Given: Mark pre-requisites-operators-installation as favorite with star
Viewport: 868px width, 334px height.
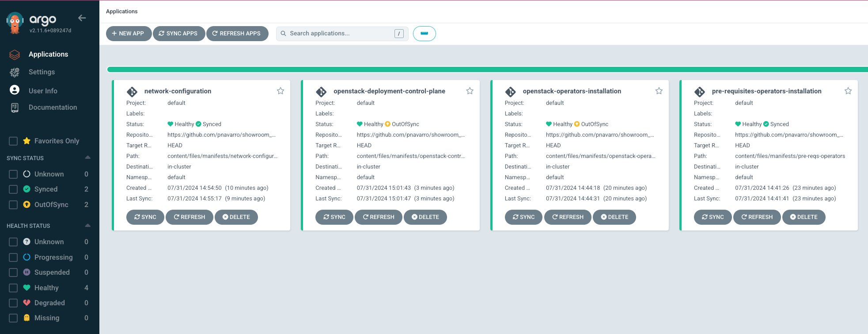Looking at the screenshot, I should (848, 91).
